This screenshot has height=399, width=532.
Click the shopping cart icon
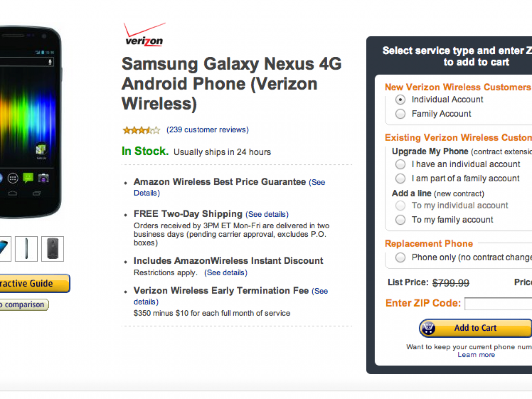429,328
